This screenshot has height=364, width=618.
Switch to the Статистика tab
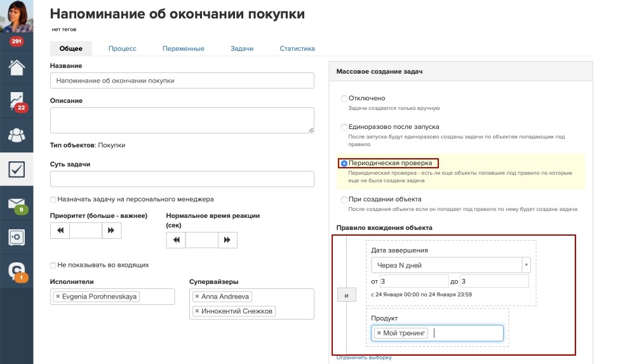[297, 48]
